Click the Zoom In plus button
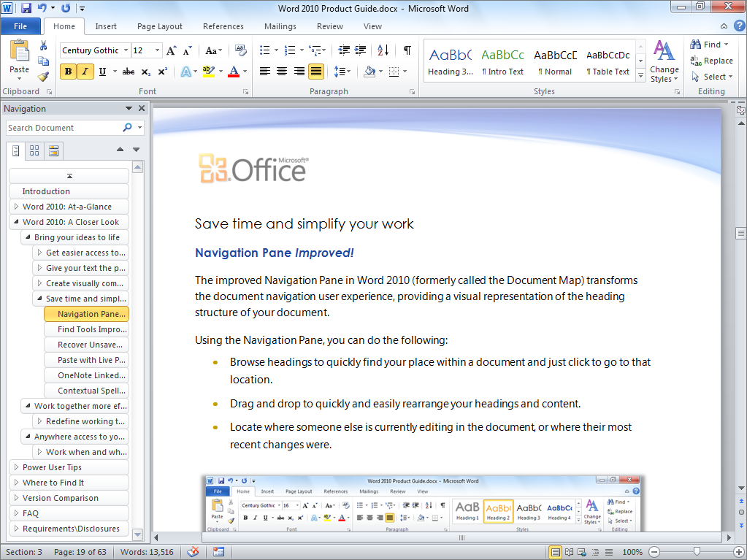Viewport: 747px width, 560px height. (738, 553)
